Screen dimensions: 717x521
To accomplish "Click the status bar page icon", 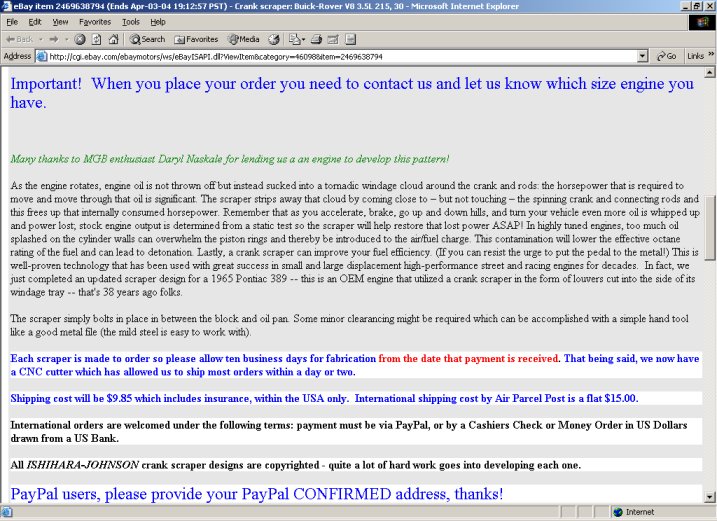I will click(7, 512).
